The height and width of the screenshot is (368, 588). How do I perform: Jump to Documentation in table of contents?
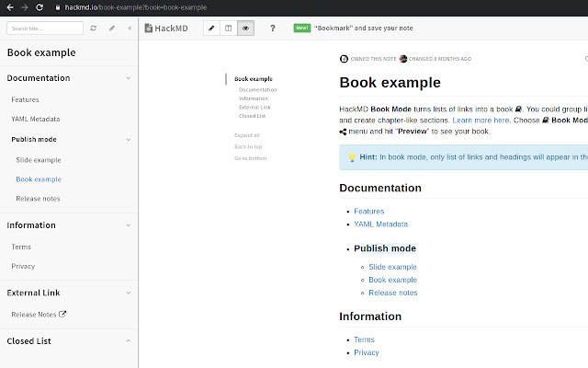(257, 90)
